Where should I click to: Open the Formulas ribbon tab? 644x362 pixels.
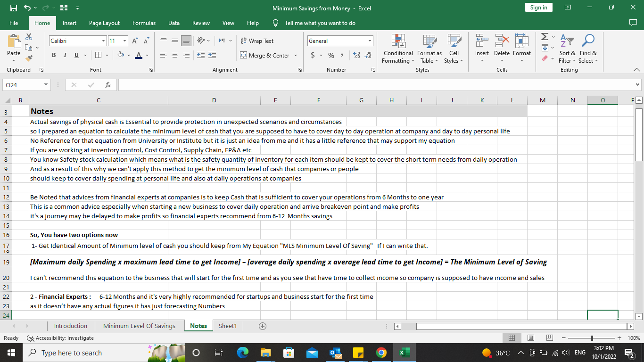tap(144, 23)
